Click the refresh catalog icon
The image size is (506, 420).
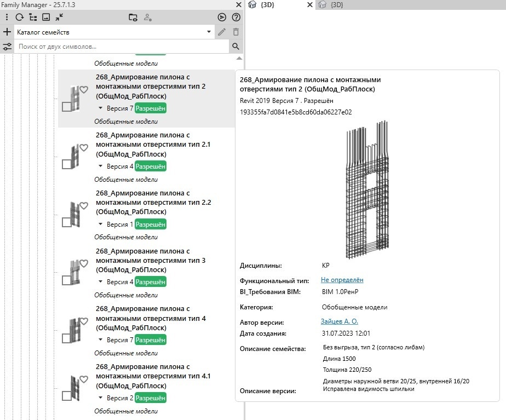[19, 18]
